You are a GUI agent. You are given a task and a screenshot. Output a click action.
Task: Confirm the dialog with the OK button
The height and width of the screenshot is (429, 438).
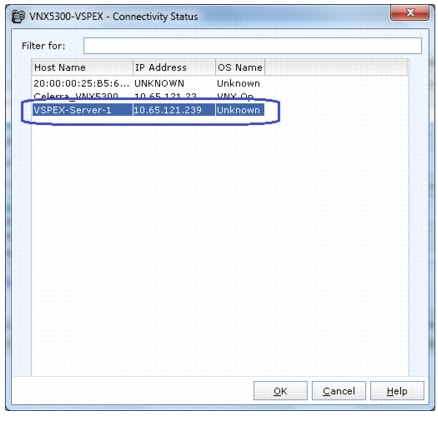coord(280,391)
